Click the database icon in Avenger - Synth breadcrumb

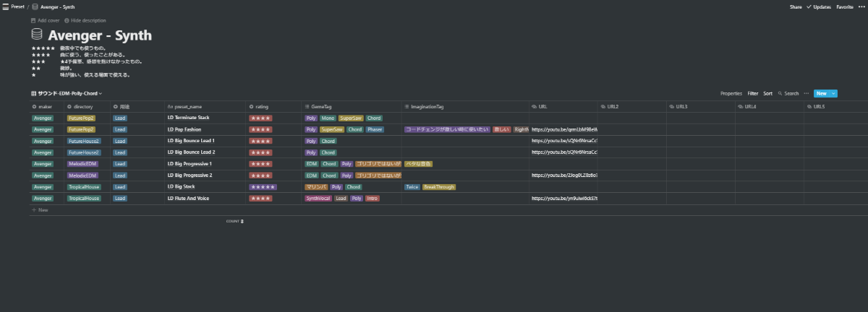click(x=35, y=6)
